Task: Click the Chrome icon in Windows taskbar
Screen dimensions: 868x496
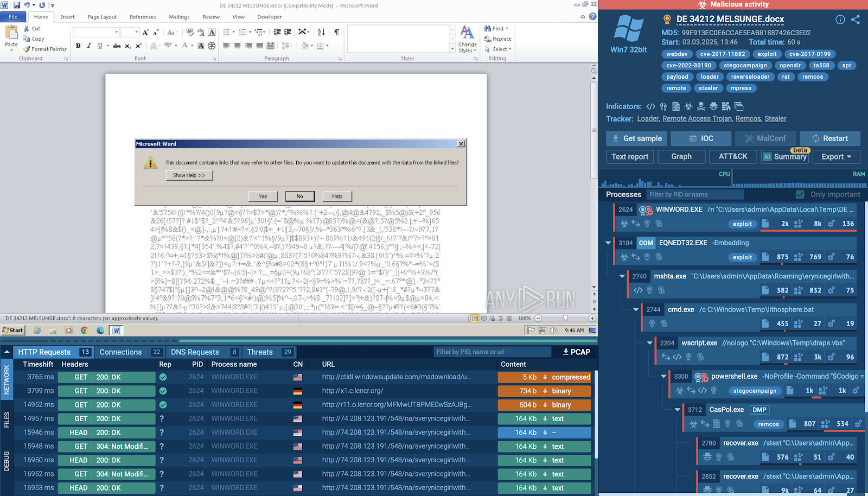Action: 85,330
